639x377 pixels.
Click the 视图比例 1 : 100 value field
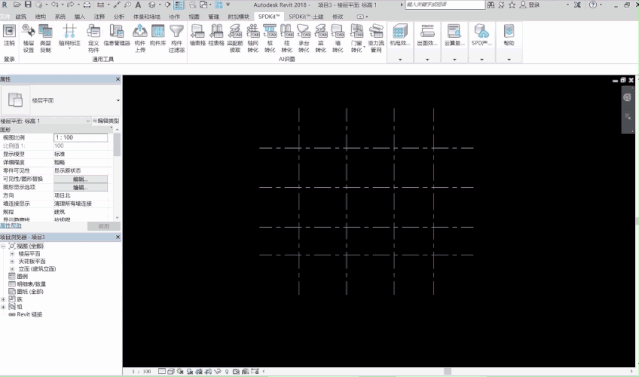tap(81, 138)
